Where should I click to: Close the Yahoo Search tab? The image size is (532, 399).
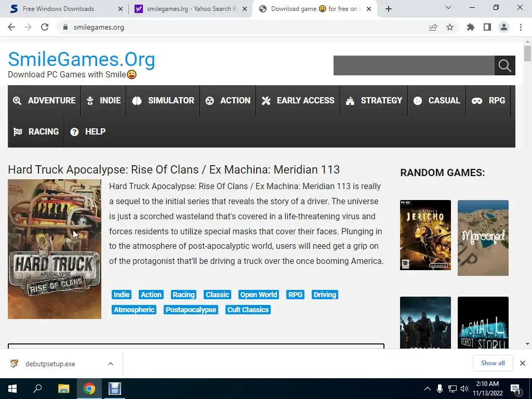245,9
